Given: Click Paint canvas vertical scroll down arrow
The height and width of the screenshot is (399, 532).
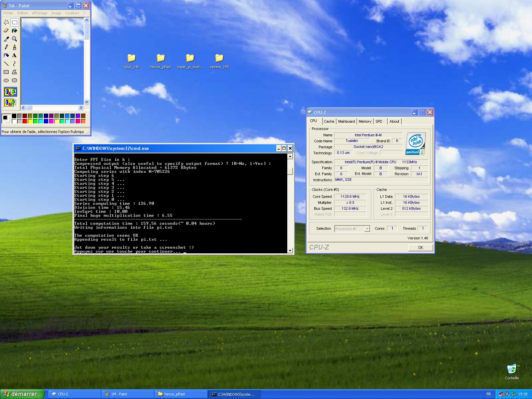Looking at the screenshot, I should [x=87, y=102].
